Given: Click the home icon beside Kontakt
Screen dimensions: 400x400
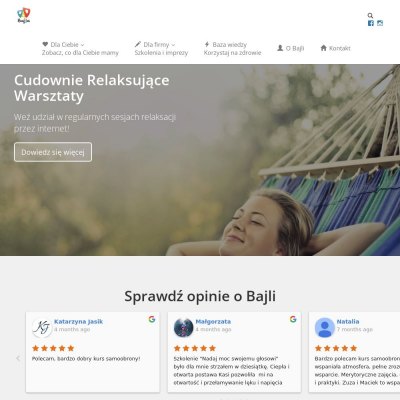Looking at the screenshot, I should click(323, 48).
